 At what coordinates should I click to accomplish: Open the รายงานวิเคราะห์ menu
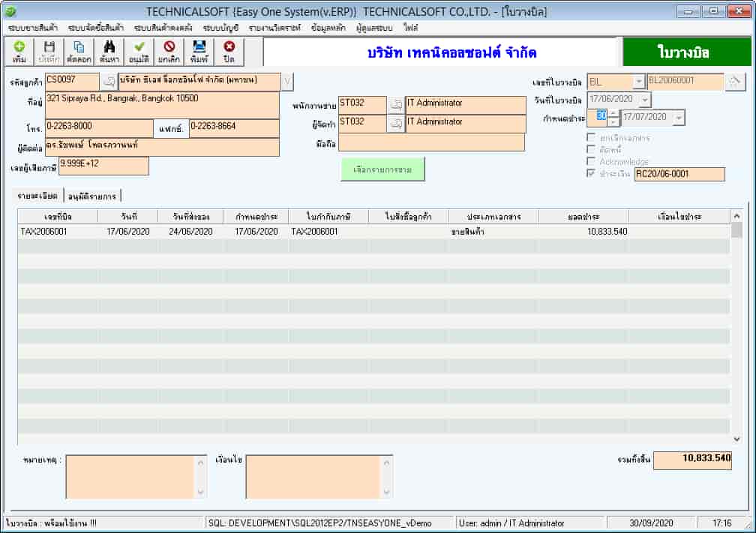(274, 28)
